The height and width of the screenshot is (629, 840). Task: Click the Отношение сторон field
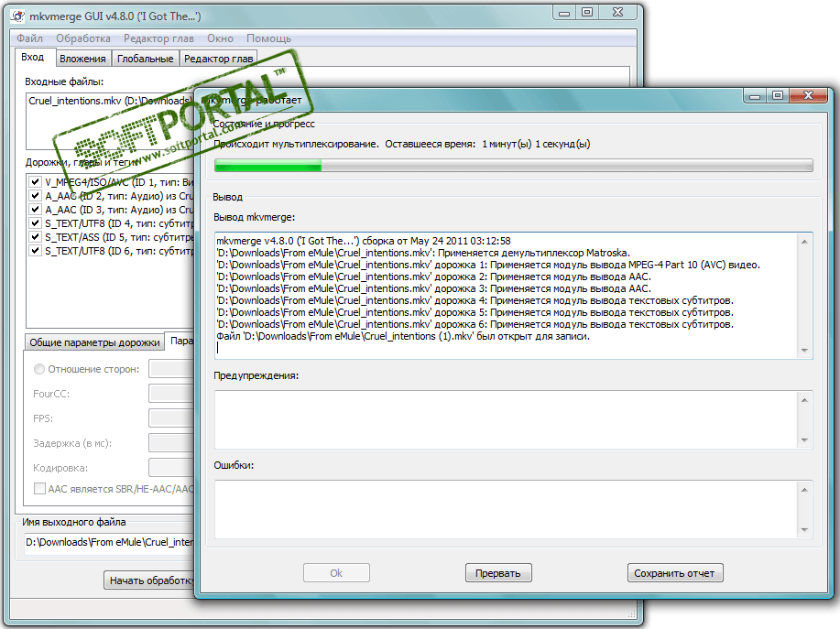pos(171,369)
